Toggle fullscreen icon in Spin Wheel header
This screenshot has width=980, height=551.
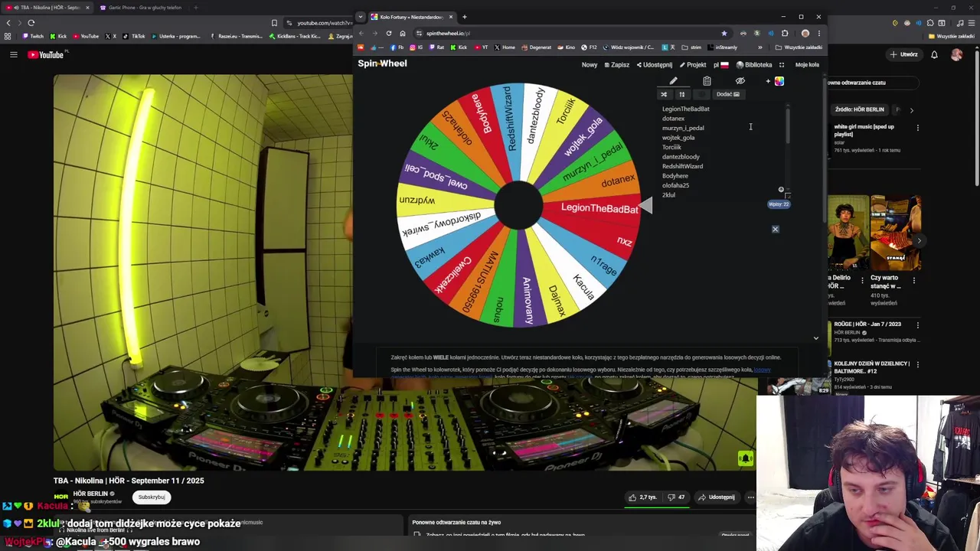pyautogui.click(x=782, y=65)
